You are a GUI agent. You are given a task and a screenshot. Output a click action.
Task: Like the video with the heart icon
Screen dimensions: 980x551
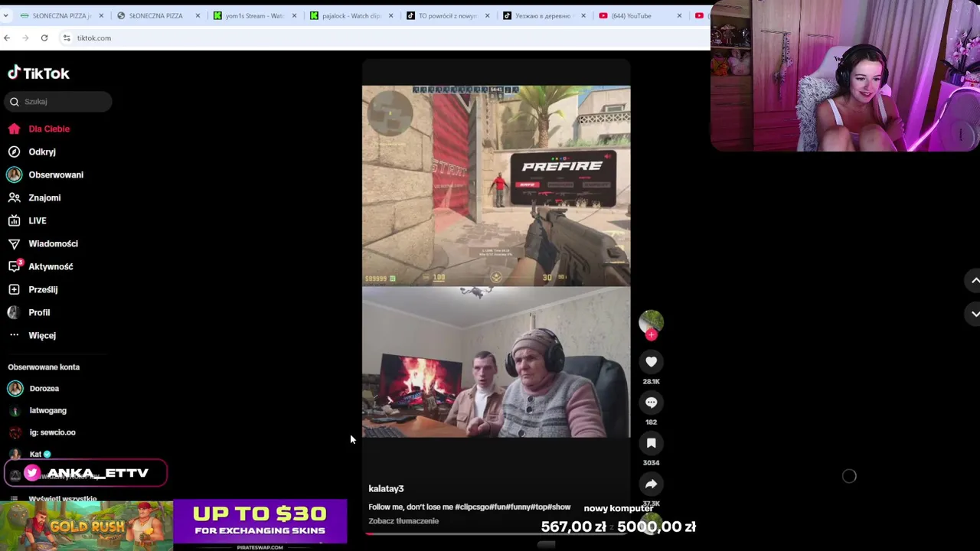(x=651, y=361)
